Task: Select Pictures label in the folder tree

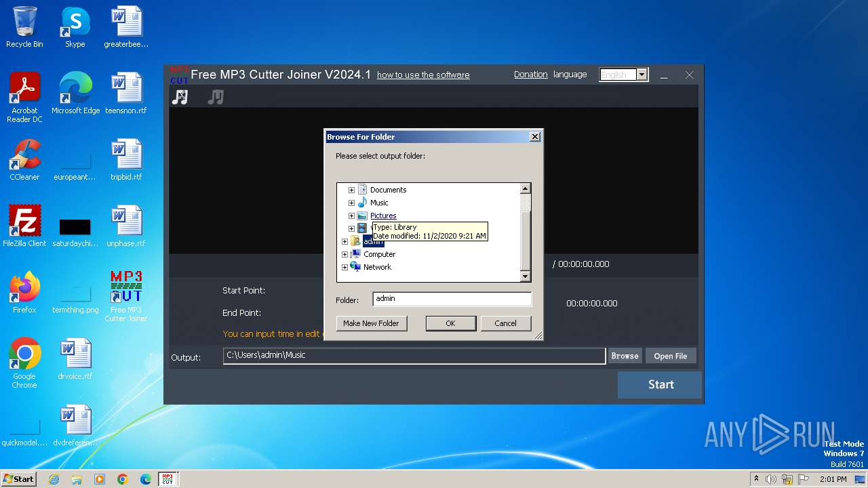Action: (x=383, y=216)
